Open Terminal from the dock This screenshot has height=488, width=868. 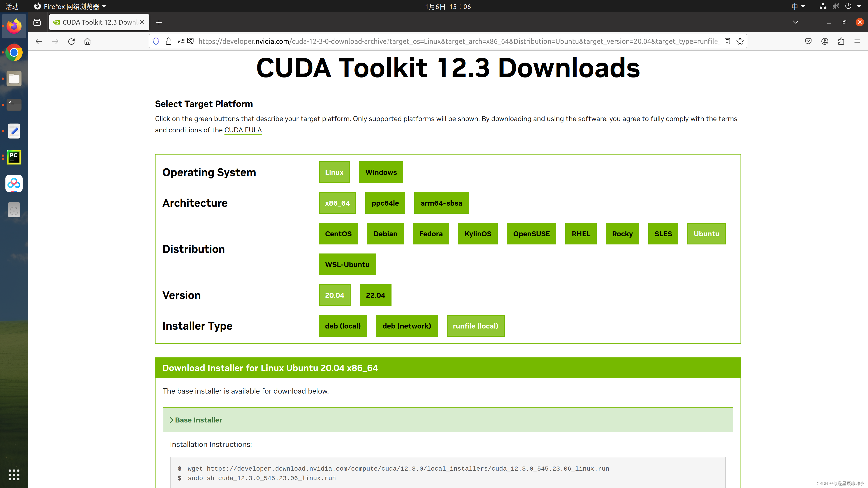[x=14, y=105]
